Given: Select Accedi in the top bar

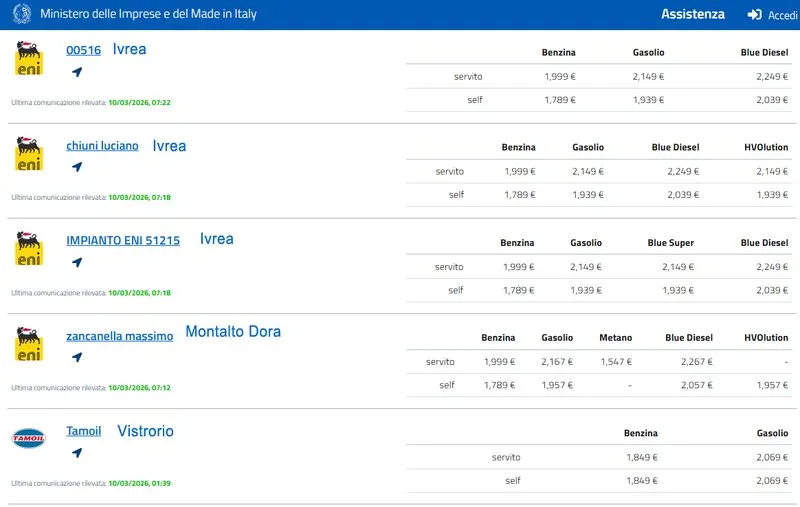Looking at the screenshot, I should tap(782, 16).
